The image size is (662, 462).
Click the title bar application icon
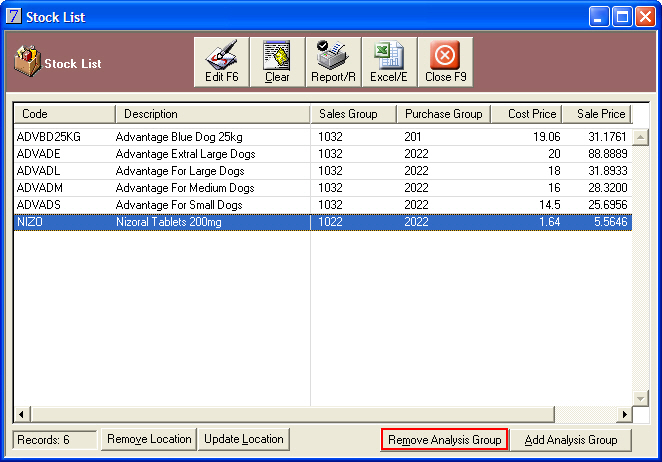[14, 16]
